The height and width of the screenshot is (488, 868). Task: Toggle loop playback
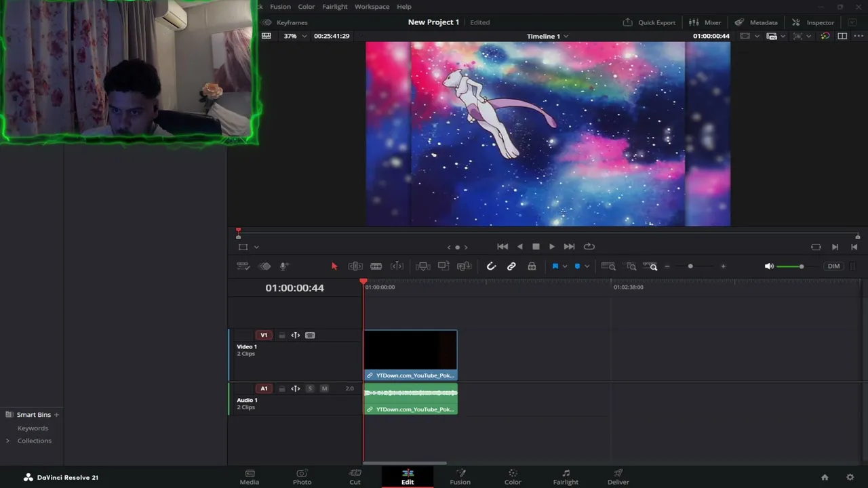589,247
